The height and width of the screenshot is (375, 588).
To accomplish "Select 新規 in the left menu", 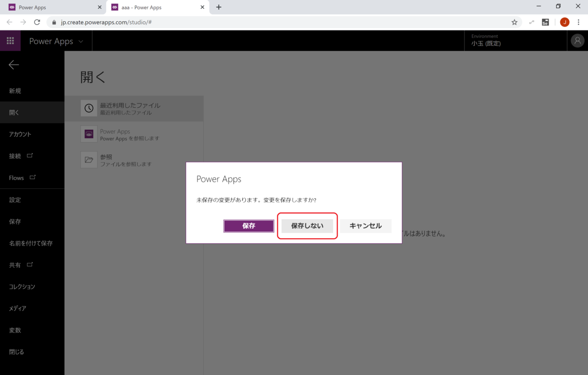I will [32, 91].
